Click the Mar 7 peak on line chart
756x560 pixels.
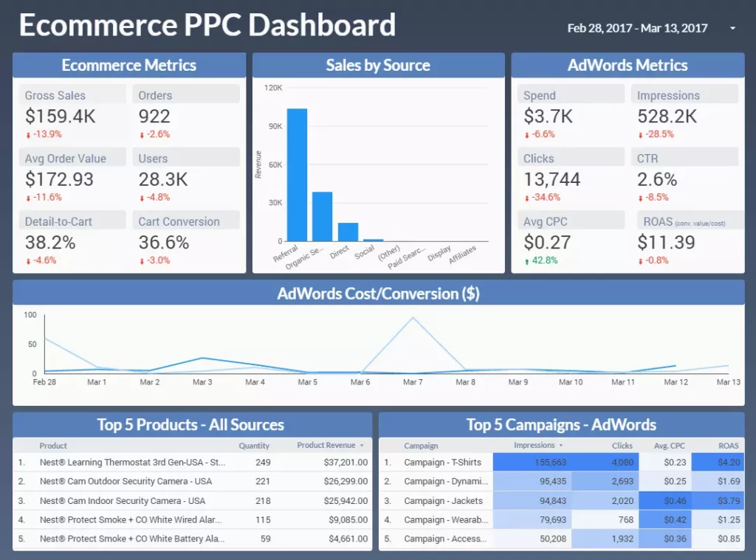click(x=412, y=318)
